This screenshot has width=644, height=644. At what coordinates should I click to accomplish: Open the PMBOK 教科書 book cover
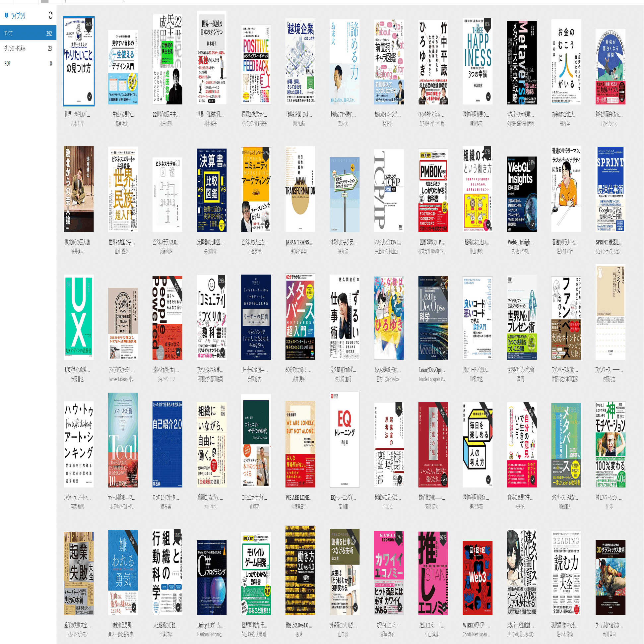433,190
